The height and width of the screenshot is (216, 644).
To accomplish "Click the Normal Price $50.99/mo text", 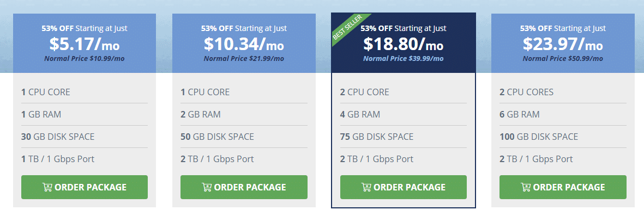I will coord(563,59).
